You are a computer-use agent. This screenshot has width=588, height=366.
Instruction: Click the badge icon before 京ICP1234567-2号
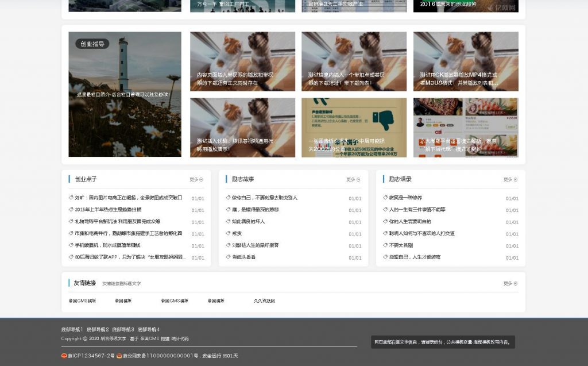[x=64, y=356]
